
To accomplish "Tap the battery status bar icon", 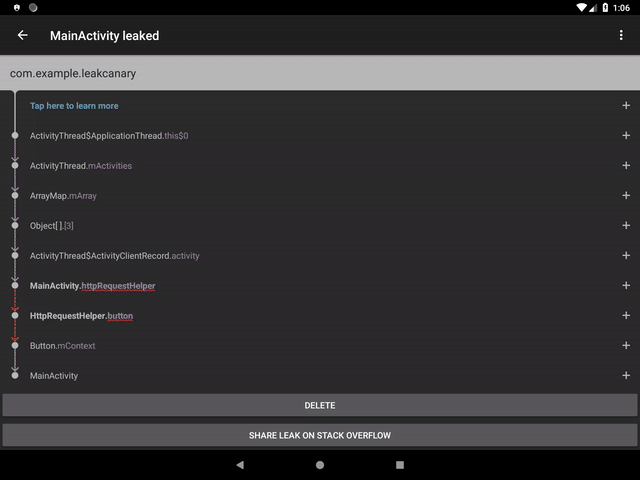I will tap(605, 7).
